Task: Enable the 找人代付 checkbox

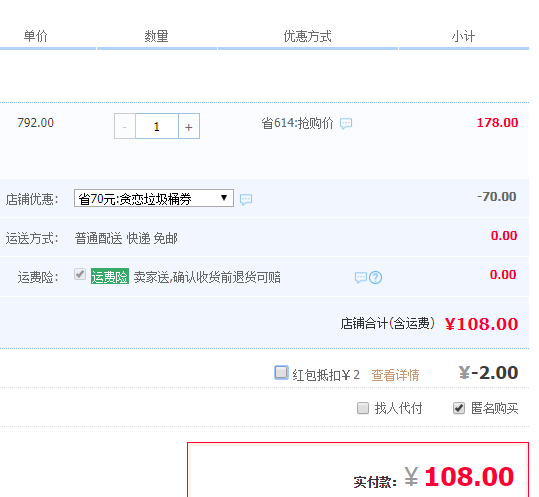Action: tap(363, 408)
